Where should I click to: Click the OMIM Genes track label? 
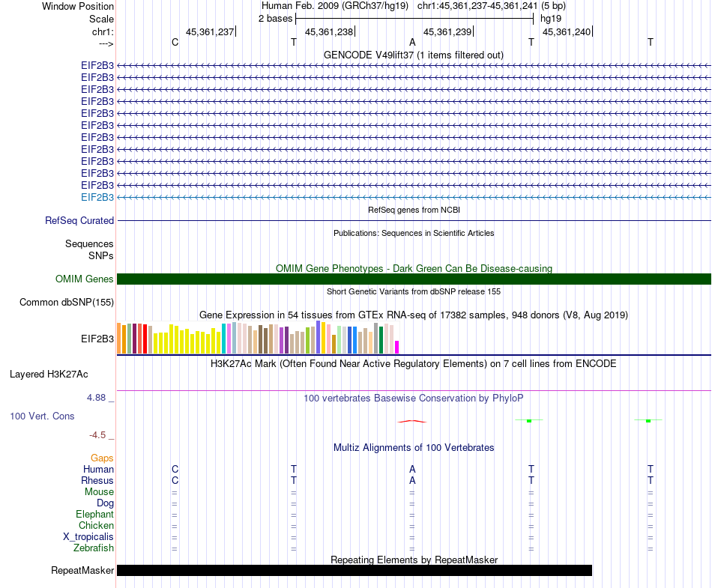click(84, 279)
